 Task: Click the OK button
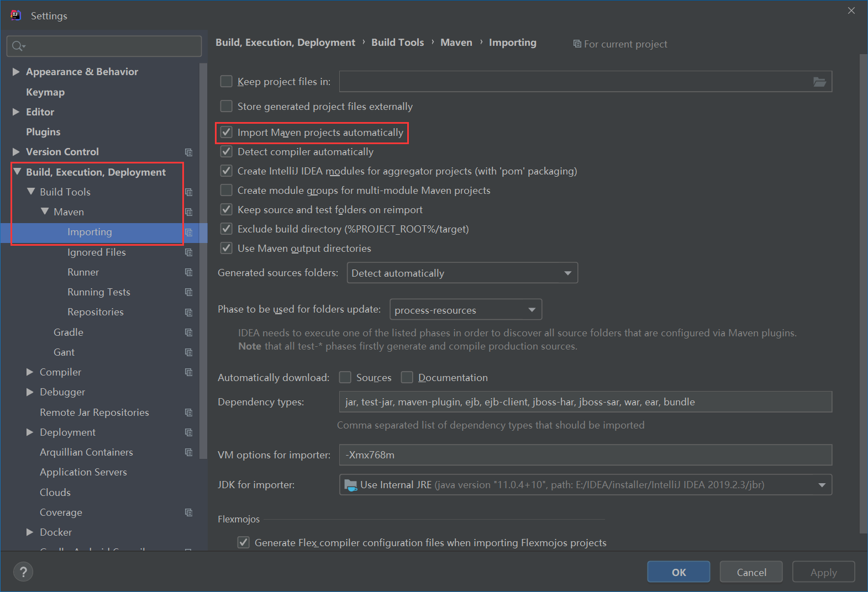pyautogui.click(x=678, y=572)
